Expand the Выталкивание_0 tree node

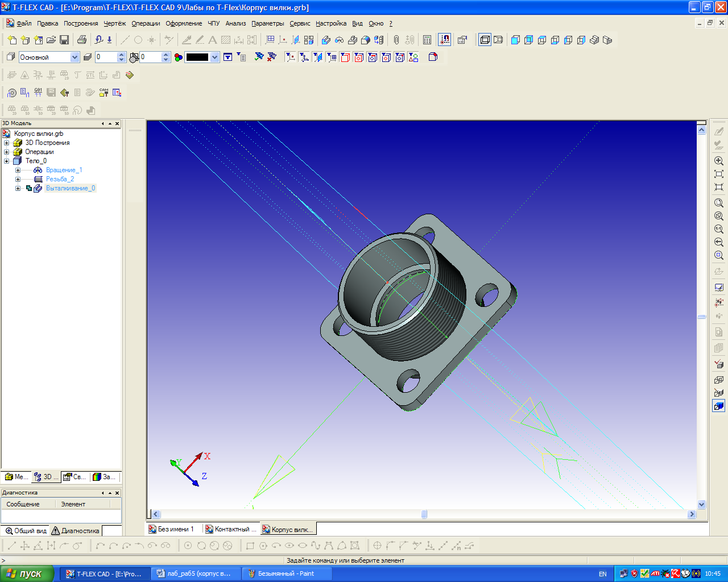click(x=18, y=188)
